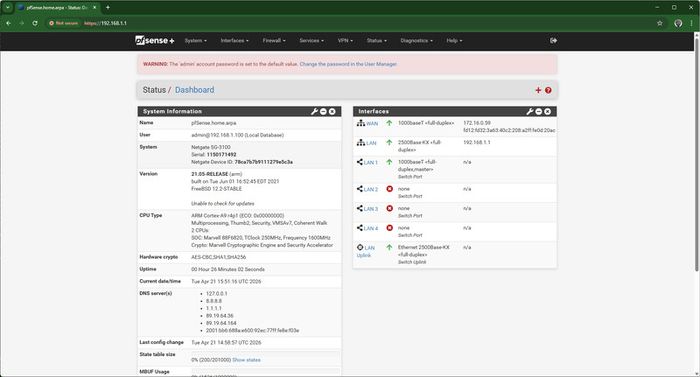This screenshot has height=377, width=700.
Task: Go back in browser history
Action: pos(8,23)
